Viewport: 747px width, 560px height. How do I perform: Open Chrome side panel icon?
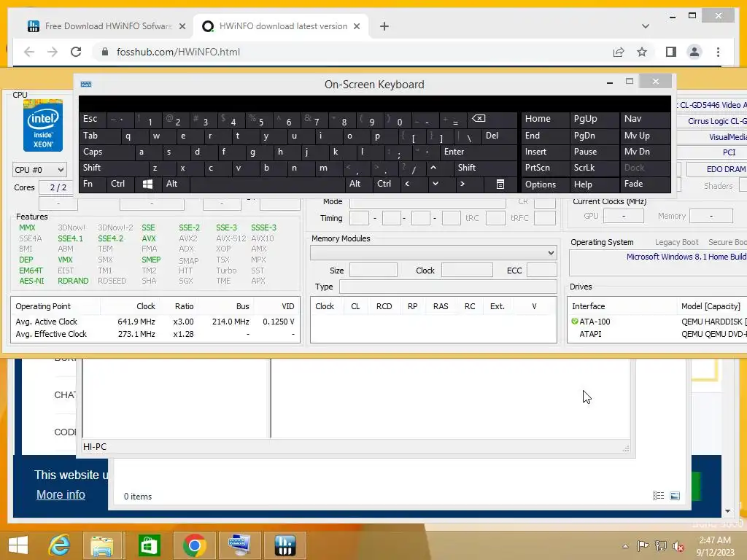(x=671, y=52)
